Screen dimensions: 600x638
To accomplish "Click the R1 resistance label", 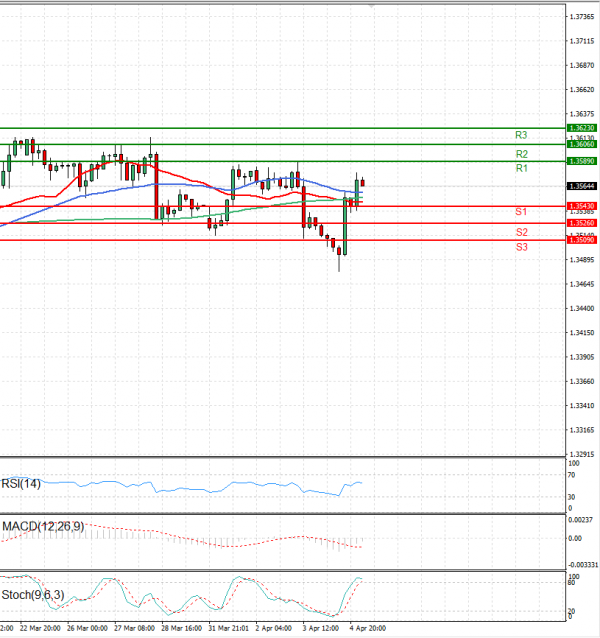I will click(x=521, y=168).
